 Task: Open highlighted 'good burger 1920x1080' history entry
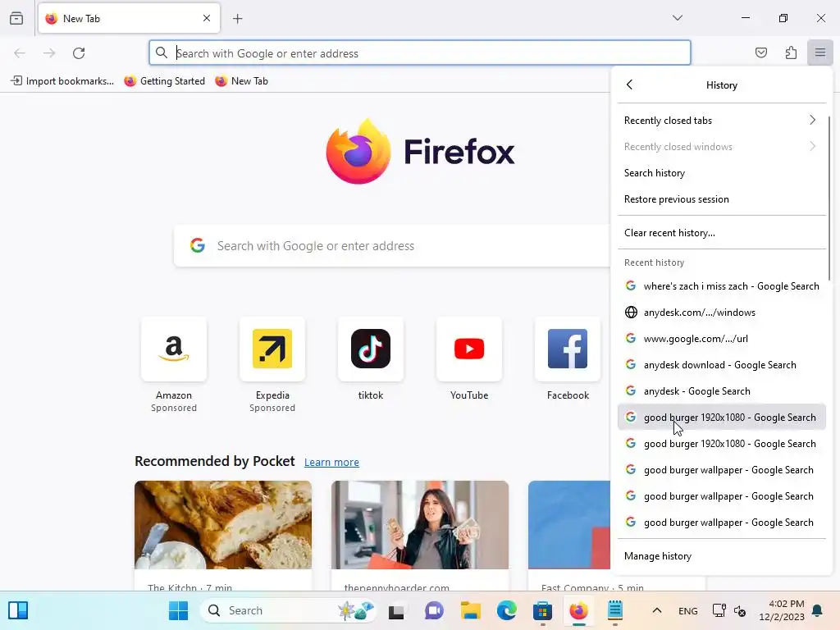pyautogui.click(x=722, y=418)
